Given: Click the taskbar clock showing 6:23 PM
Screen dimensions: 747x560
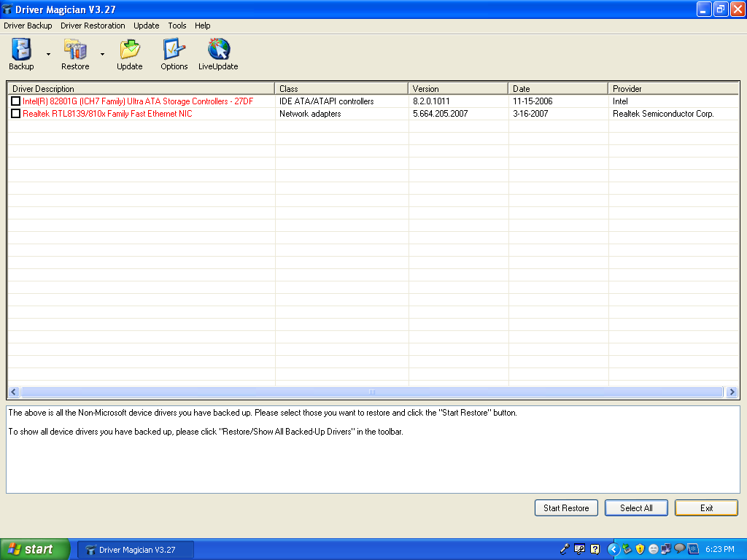Looking at the screenshot, I should pos(720,550).
